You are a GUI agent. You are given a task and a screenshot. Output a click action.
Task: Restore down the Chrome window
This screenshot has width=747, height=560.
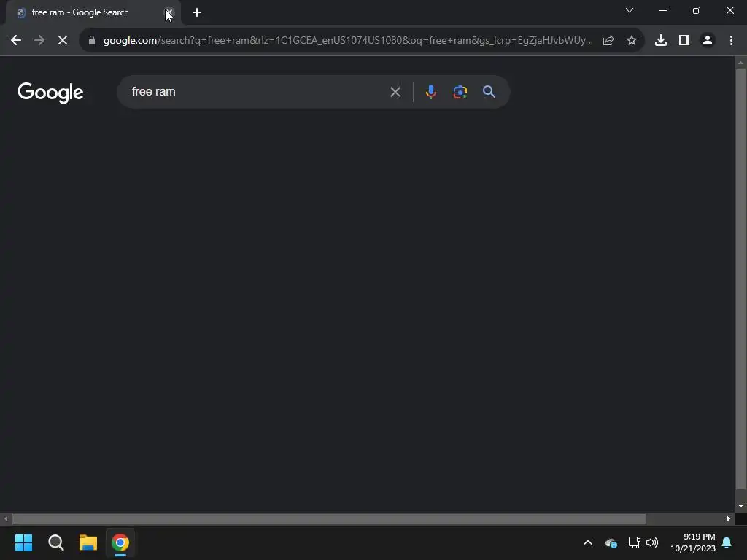[697, 10]
